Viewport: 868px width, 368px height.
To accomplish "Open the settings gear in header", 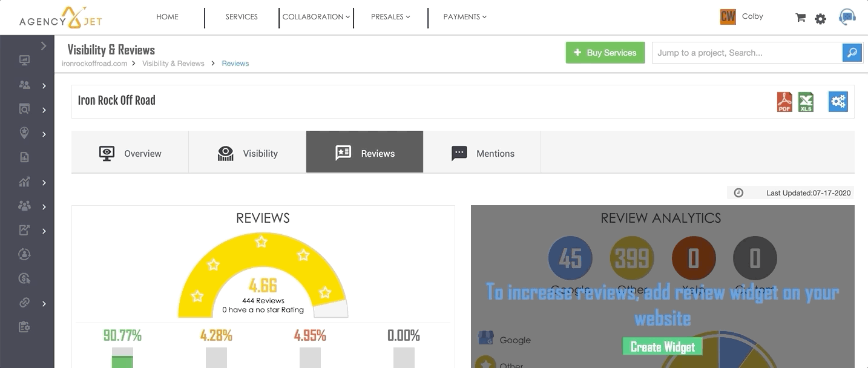I will point(820,19).
